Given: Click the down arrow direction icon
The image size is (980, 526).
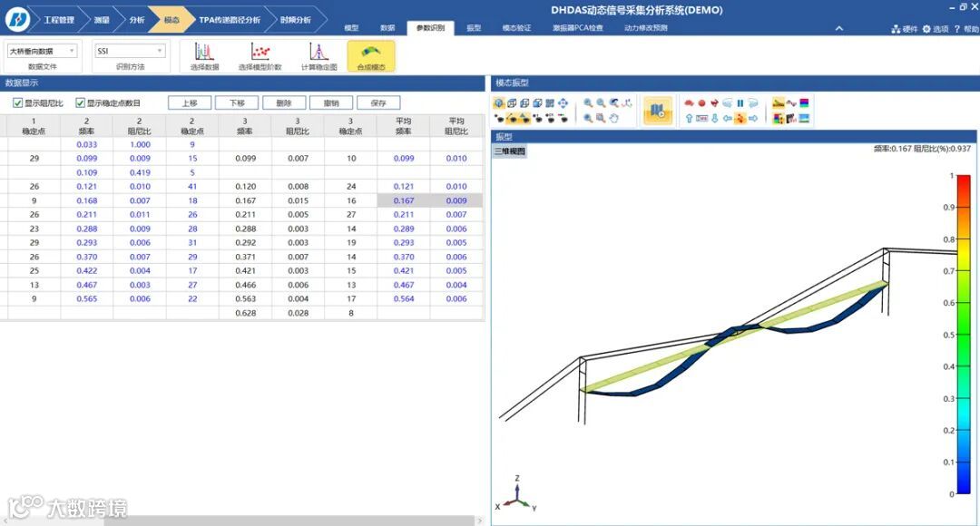Looking at the screenshot, I should (x=714, y=118).
